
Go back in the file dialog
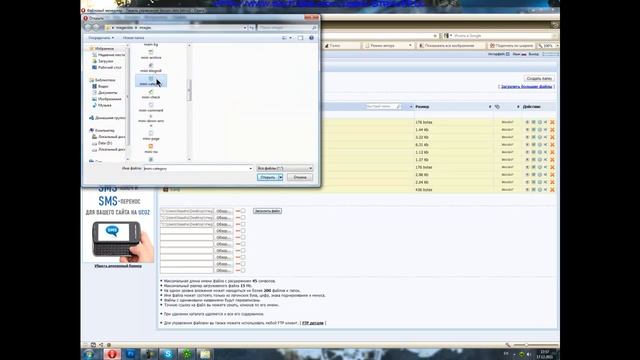(x=88, y=27)
